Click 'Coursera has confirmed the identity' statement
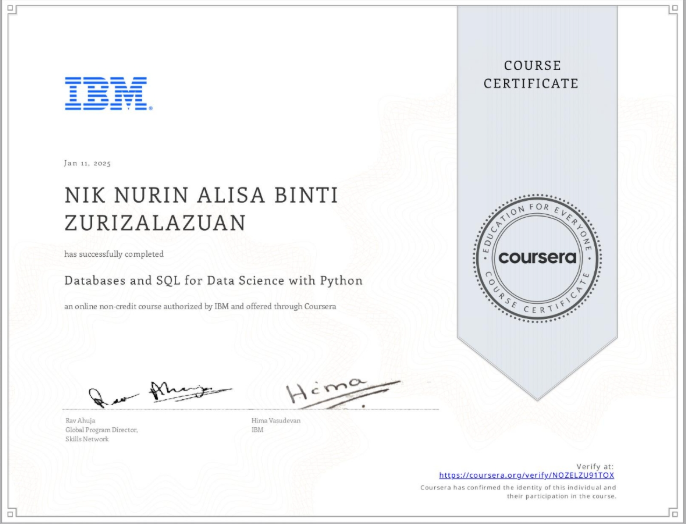Screen dimensions: 686x524 coord(518,487)
